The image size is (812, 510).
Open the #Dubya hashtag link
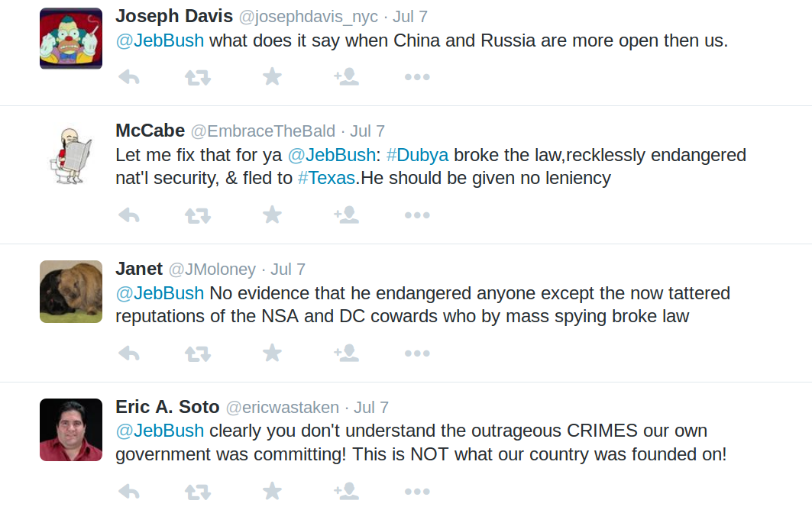pos(417,156)
